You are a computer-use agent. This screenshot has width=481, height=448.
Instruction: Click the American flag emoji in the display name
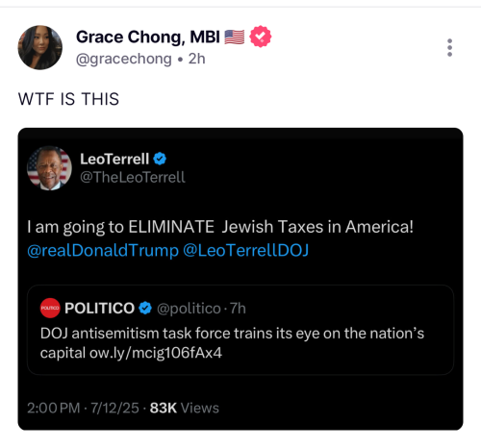click(x=235, y=37)
